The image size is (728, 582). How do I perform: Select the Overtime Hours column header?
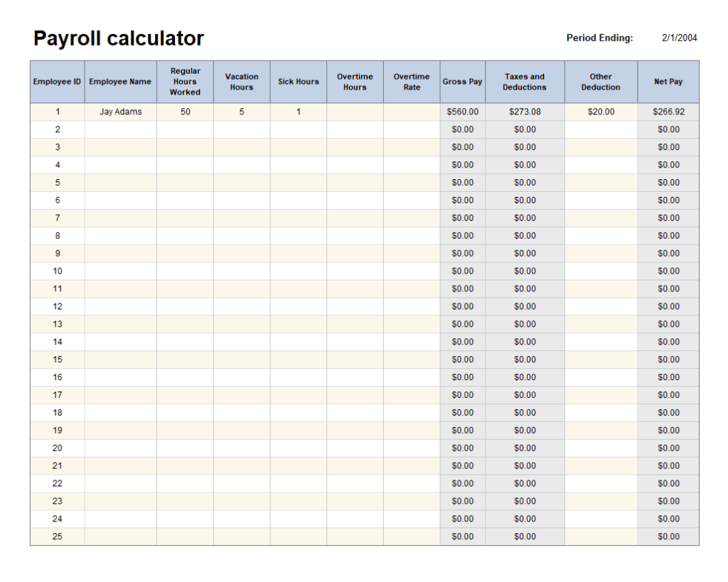tap(355, 82)
